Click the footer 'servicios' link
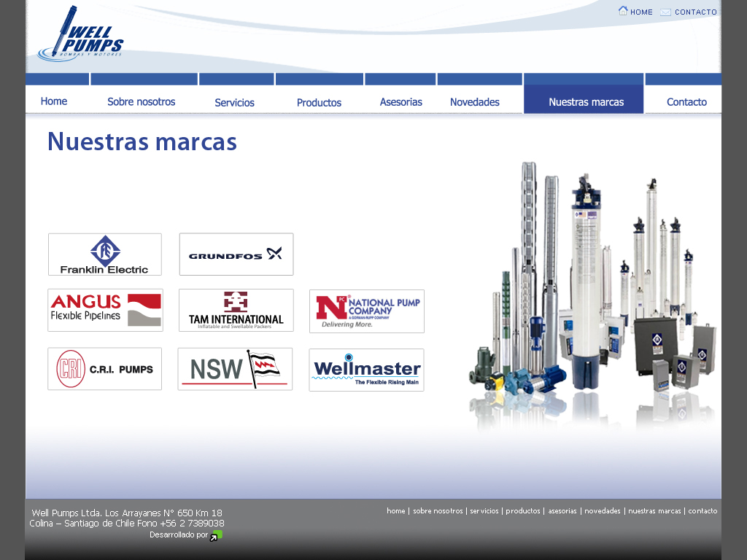747x560 pixels. tap(484, 511)
